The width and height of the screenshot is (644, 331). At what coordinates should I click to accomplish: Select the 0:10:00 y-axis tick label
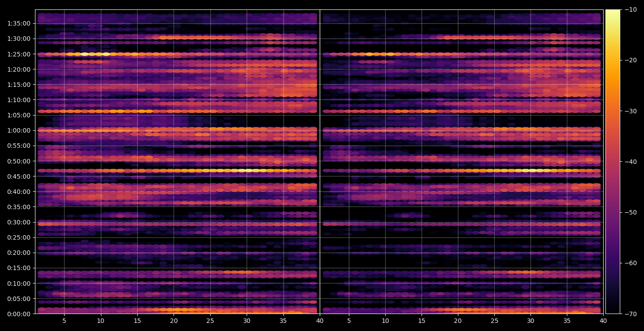tap(19, 284)
